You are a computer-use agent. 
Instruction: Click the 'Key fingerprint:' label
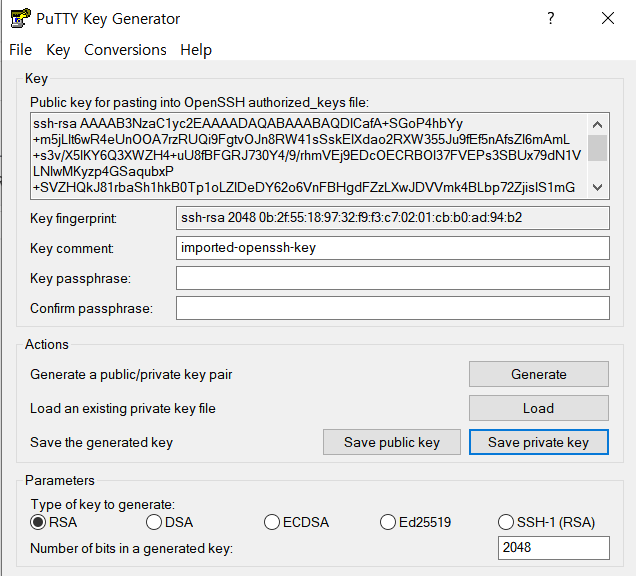pos(73,218)
